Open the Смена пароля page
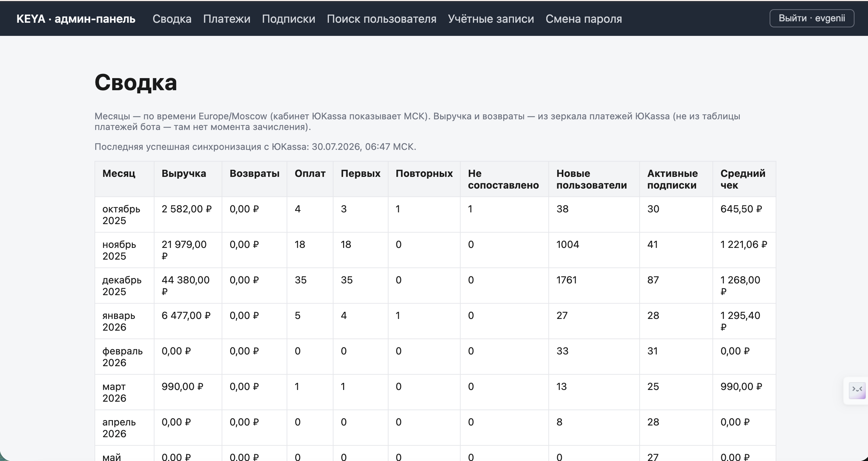The height and width of the screenshot is (461, 868). (584, 18)
